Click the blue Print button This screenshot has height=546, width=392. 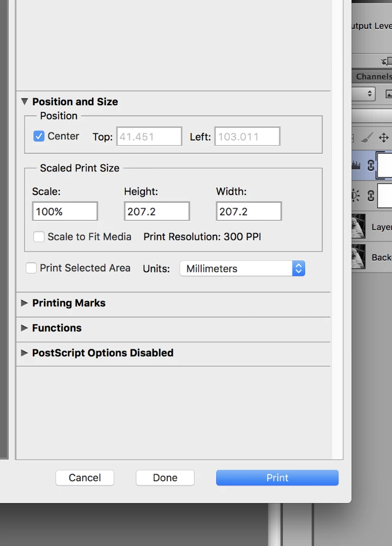[277, 478]
